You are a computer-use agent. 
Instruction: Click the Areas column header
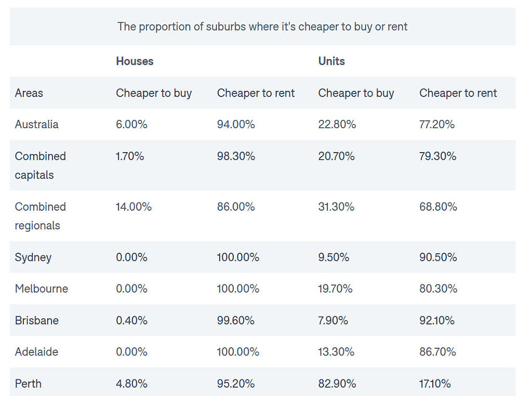click(x=29, y=93)
